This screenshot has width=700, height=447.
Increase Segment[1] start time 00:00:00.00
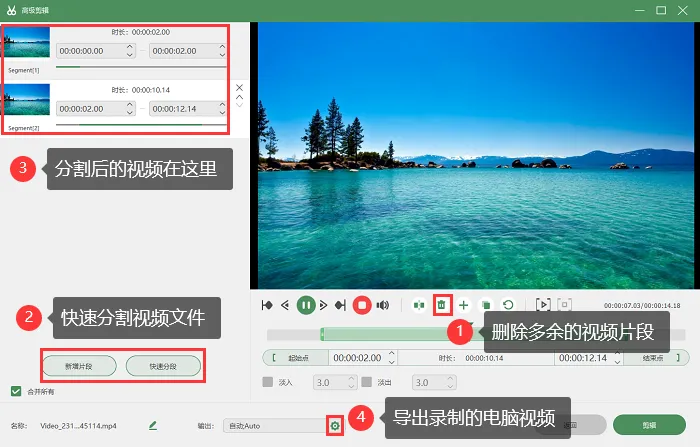[129, 46]
